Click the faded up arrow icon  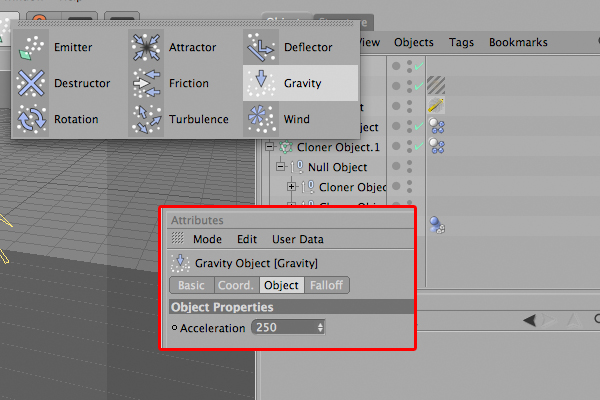click(x=574, y=320)
